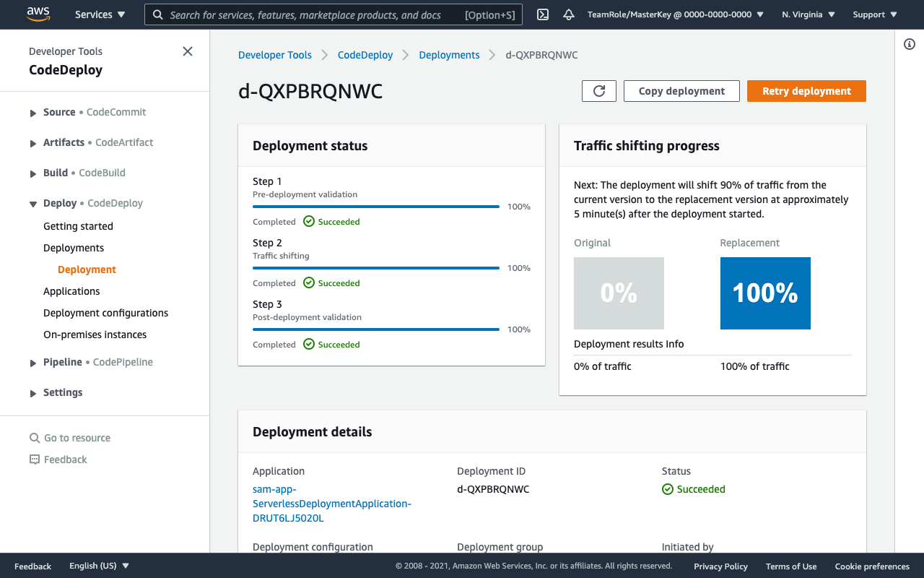
Task: Click the 100% of traffic label
Action: [755, 366]
